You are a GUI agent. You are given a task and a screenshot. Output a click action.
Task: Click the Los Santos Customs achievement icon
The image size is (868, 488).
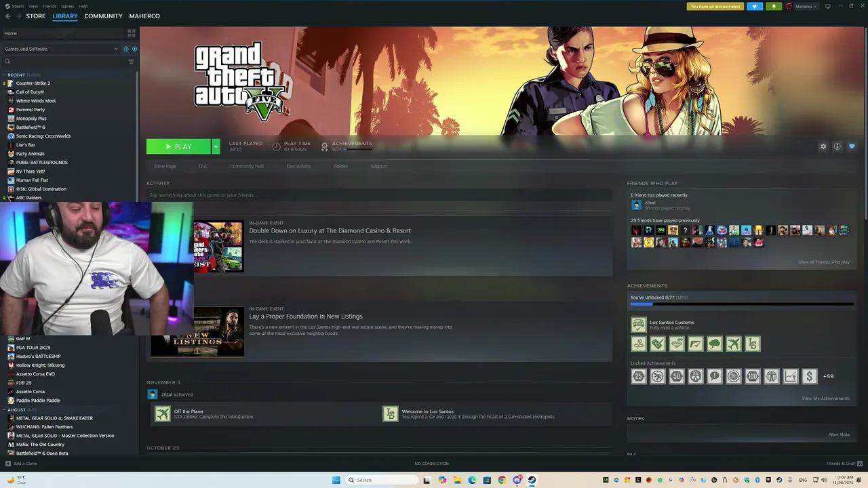click(x=639, y=325)
